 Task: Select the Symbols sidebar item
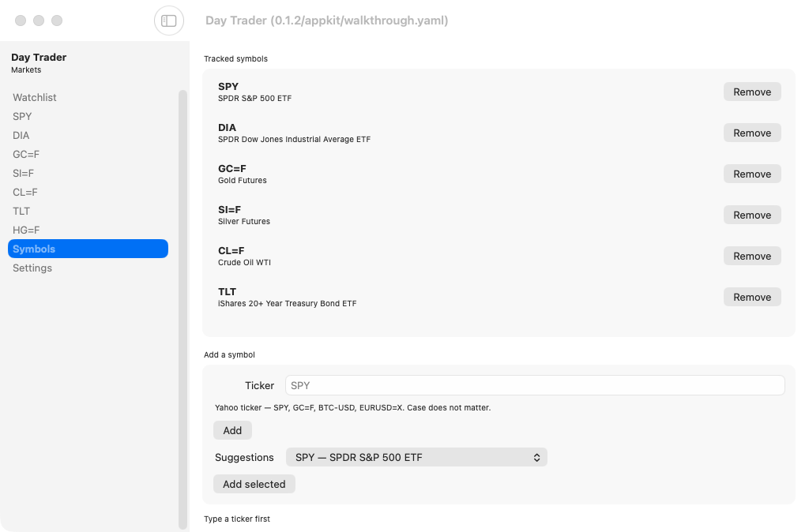click(x=88, y=249)
